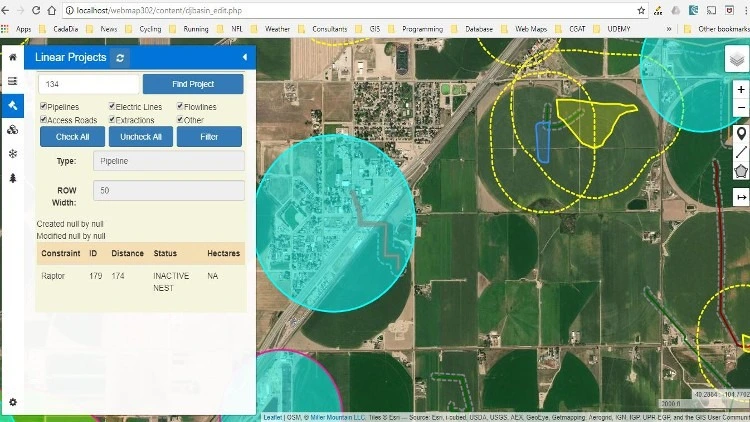Open the map layers control

tap(737, 59)
